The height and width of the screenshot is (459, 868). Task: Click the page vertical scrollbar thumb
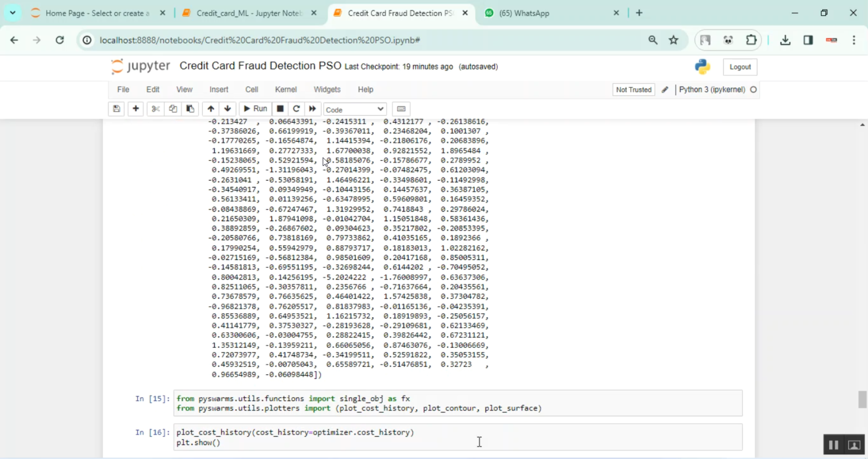click(x=862, y=399)
